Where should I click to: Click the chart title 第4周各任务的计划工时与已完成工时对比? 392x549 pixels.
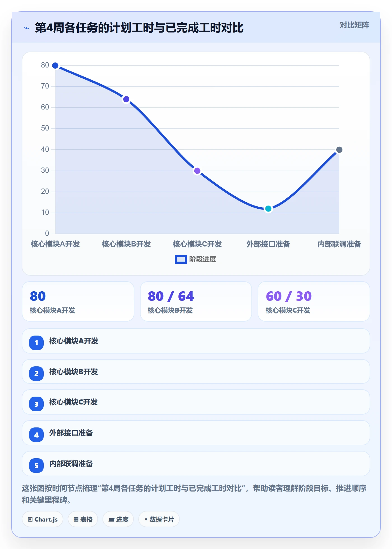[139, 28]
